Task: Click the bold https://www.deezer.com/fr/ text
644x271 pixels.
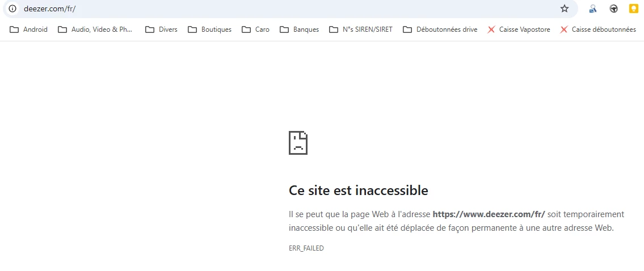Action: [489, 214]
